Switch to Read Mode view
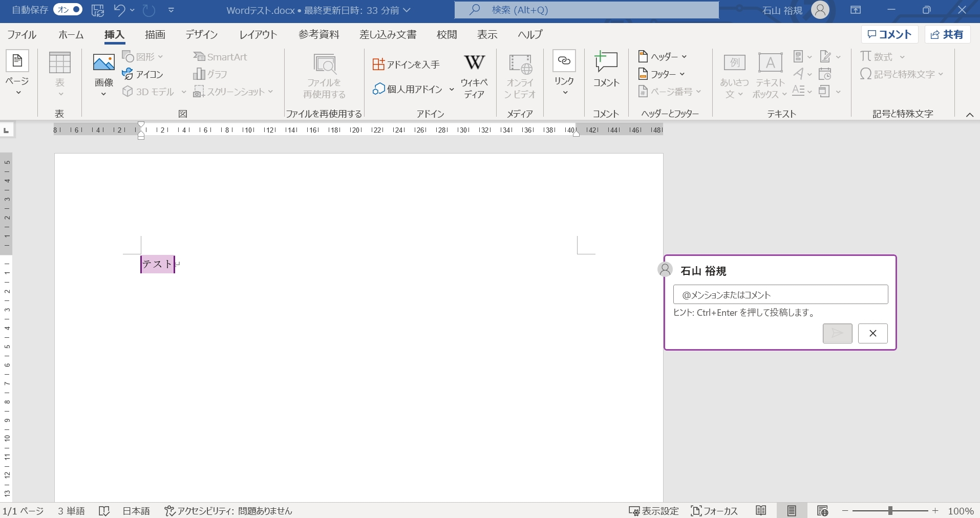This screenshot has width=980, height=518. (x=761, y=511)
